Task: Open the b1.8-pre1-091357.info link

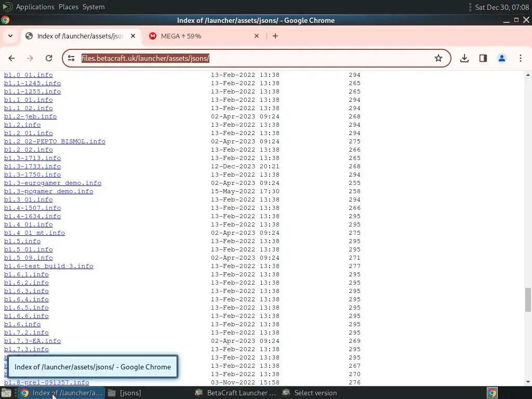Action: 46,382
